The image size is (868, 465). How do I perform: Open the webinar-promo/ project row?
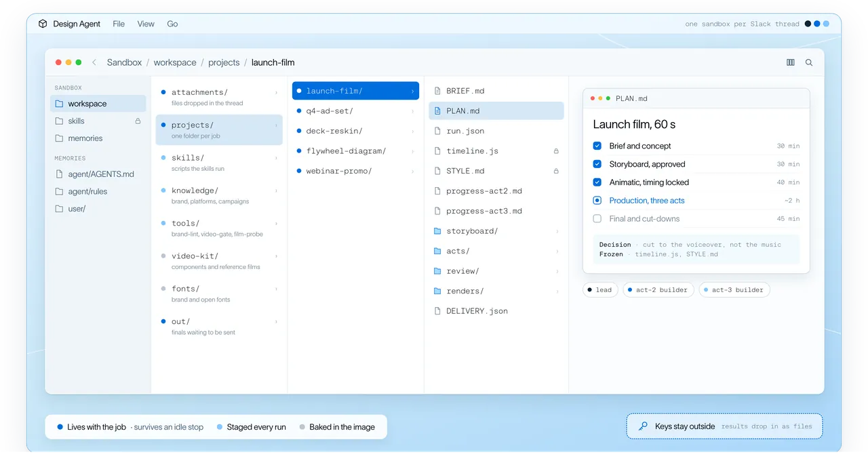[x=355, y=171]
